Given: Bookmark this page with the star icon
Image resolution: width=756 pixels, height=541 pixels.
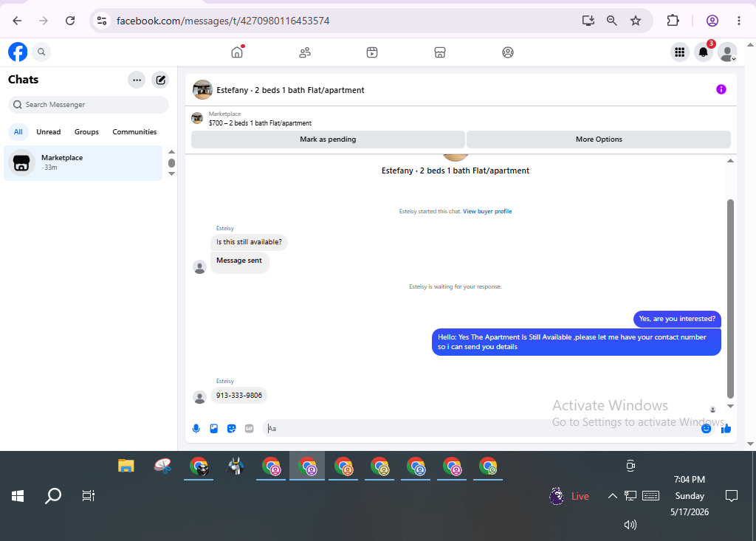Looking at the screenshot, I should point(636,21).
